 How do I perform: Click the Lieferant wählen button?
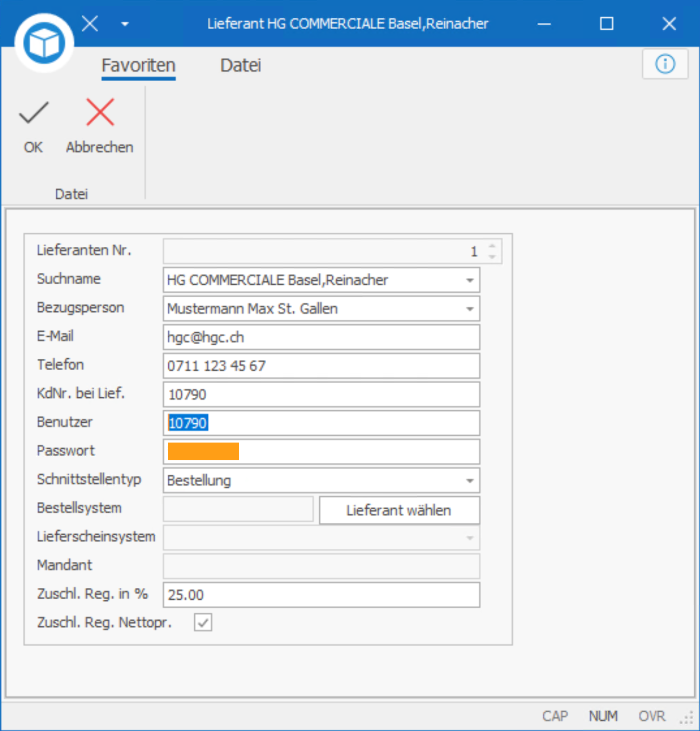point(399,510)
